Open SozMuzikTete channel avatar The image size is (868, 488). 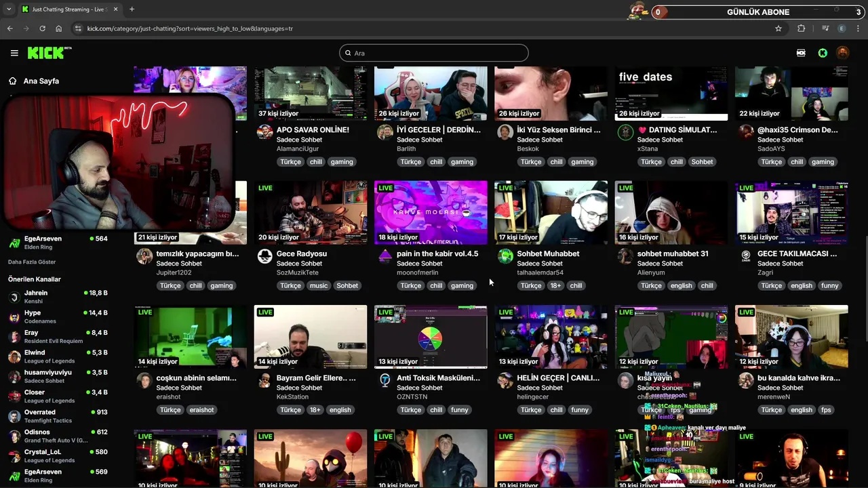tap(264, 256)
